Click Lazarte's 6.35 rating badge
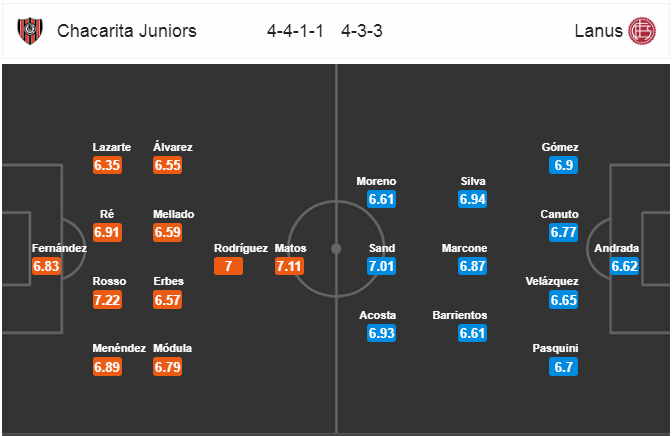 107,165
